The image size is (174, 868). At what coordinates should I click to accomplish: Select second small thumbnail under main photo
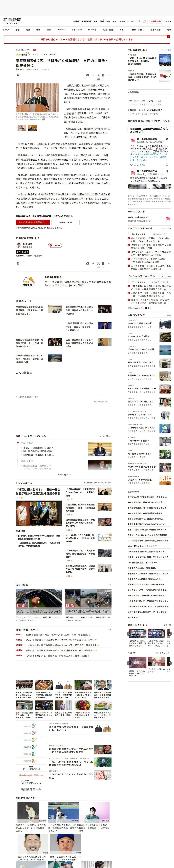coord(32,128)
